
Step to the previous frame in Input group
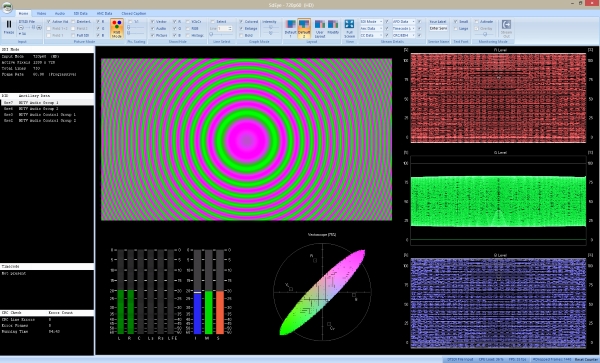pos(21,28)
